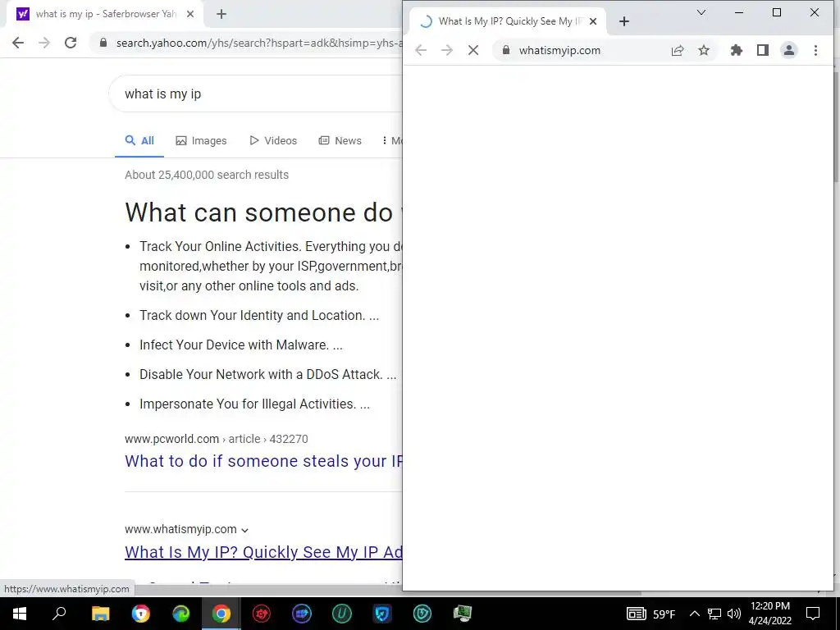Bookmark whatismyip.com with star icon
The width and height of the screenshot is (840, 630).
click(x=704, y=50)
